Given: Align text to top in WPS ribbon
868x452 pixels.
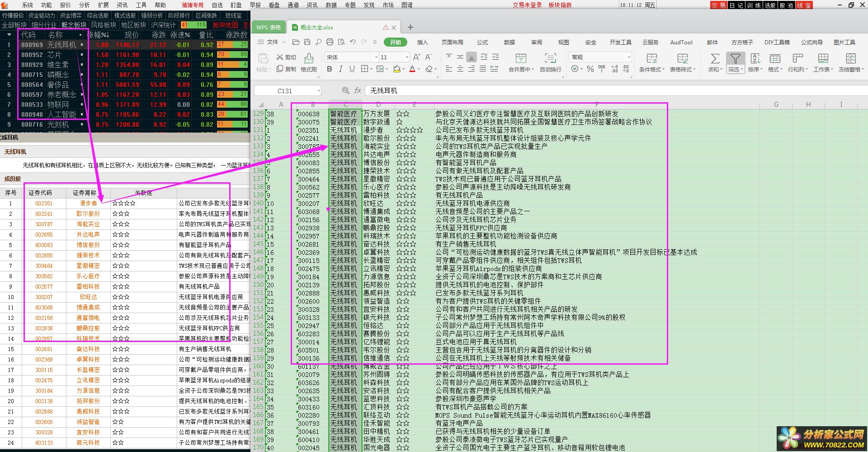Looking at the screenshot, I should click(449, 57).
